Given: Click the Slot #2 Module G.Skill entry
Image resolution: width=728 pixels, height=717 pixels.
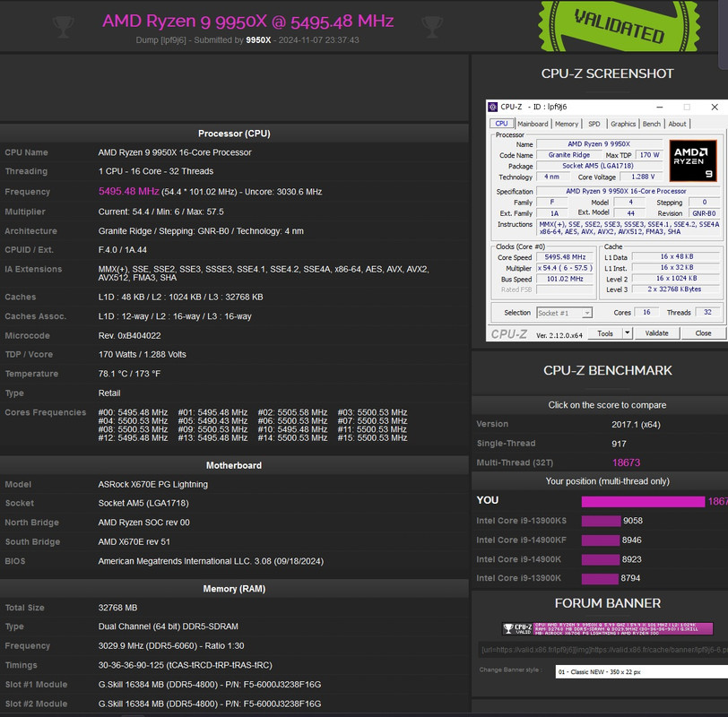Looking at the screenshot, I should (x=210, y=704).
